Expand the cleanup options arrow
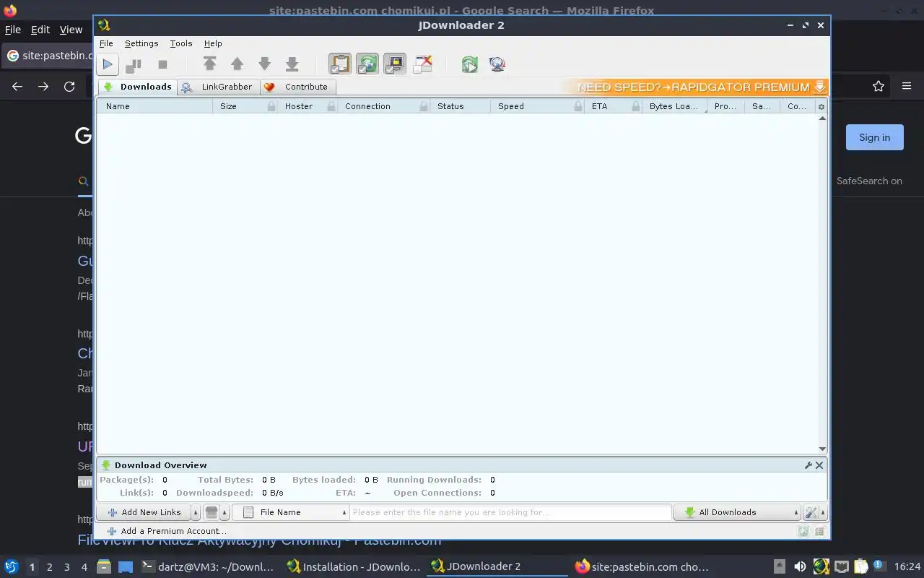Screen dimensions: 924x578 click(225, 512)
